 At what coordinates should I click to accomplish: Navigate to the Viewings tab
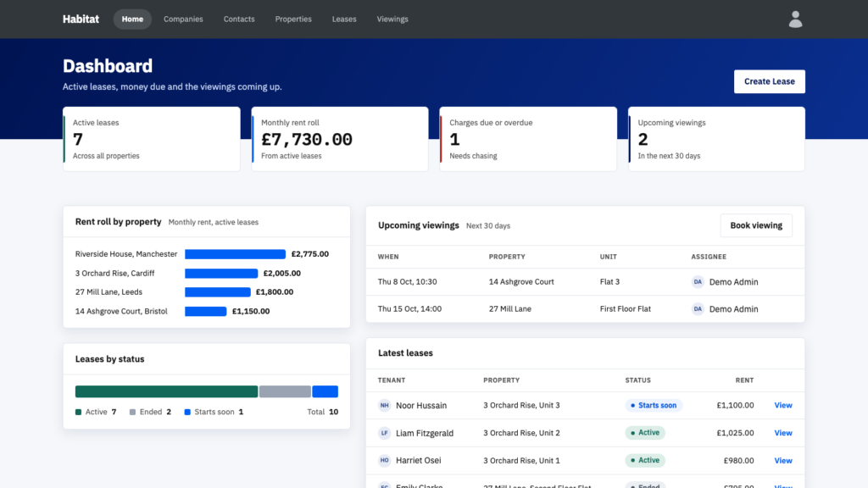point(392,19)
